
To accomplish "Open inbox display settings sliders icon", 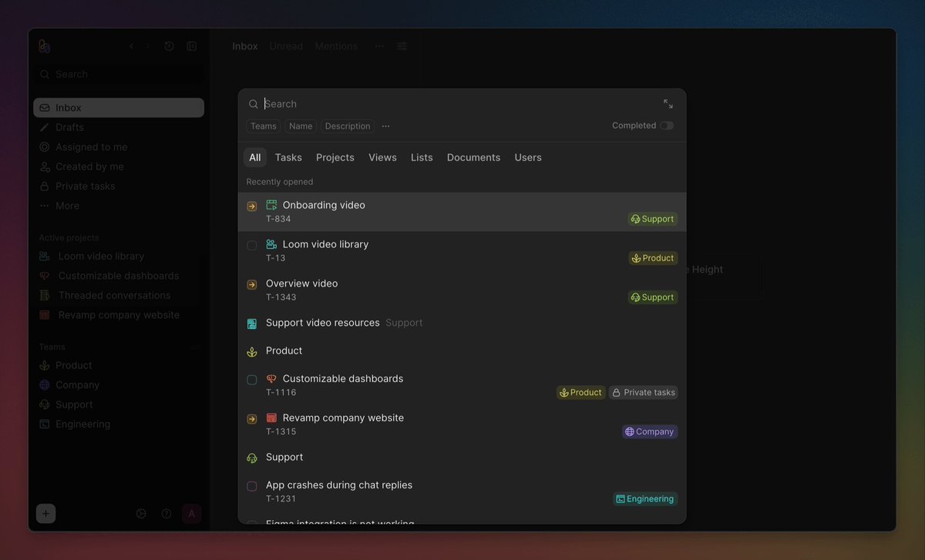I will [x=402, y=46].
